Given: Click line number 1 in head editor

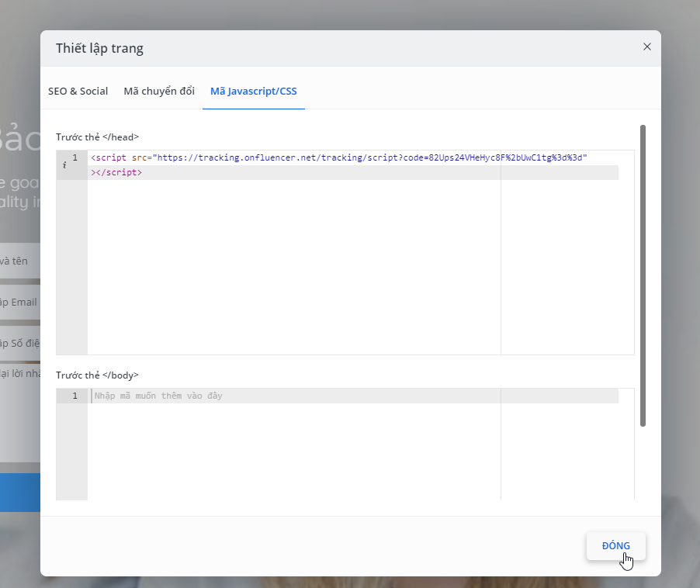Looking at the screenshot, I should click(x=75, y=157).
